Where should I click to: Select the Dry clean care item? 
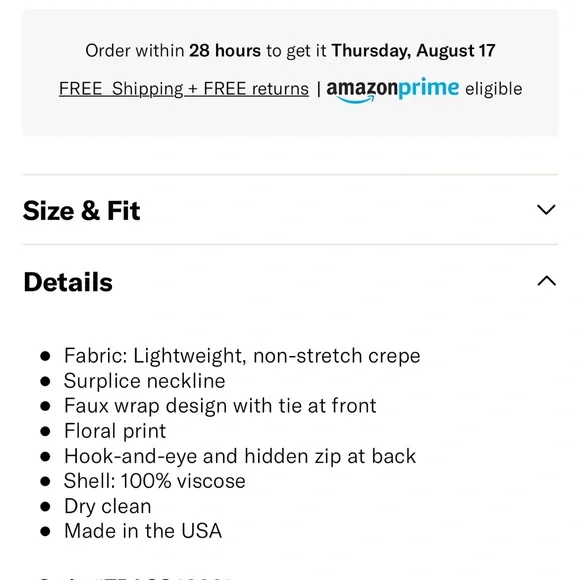tap(108, 506)
